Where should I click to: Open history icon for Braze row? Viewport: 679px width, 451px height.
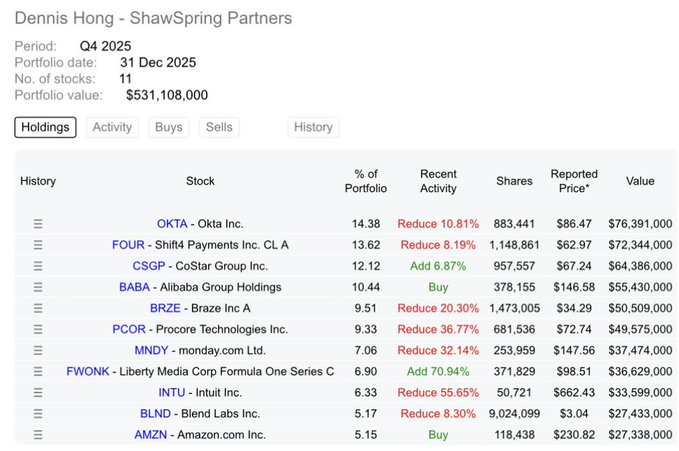pyautogui.click(x=38, y=308)
